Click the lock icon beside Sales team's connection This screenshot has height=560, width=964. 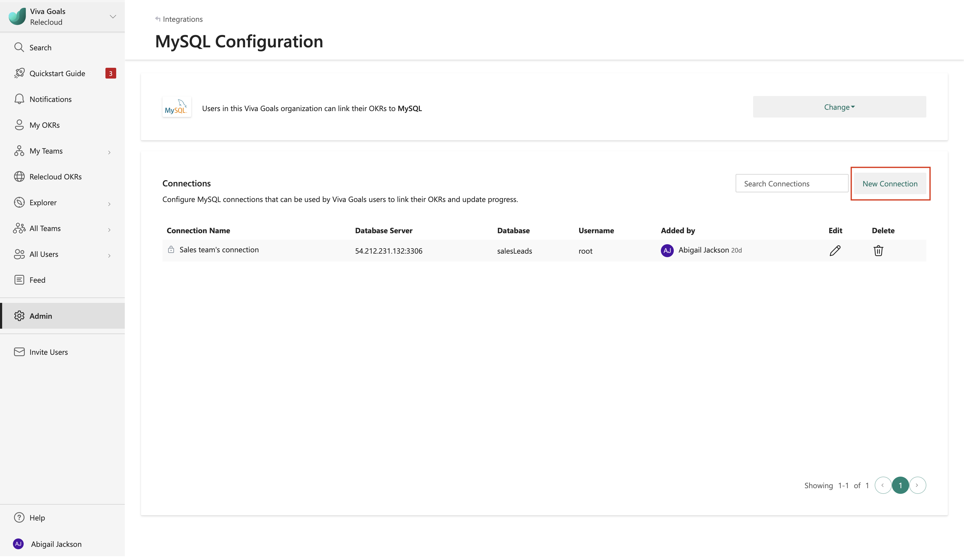171,250
